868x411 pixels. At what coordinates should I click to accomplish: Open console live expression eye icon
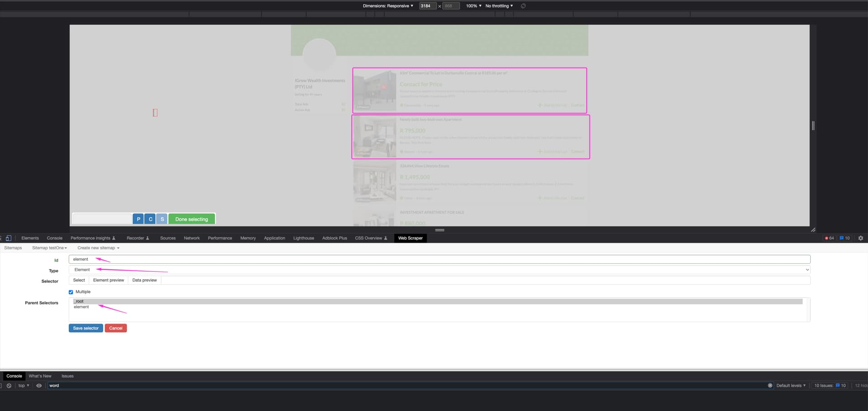39,386
